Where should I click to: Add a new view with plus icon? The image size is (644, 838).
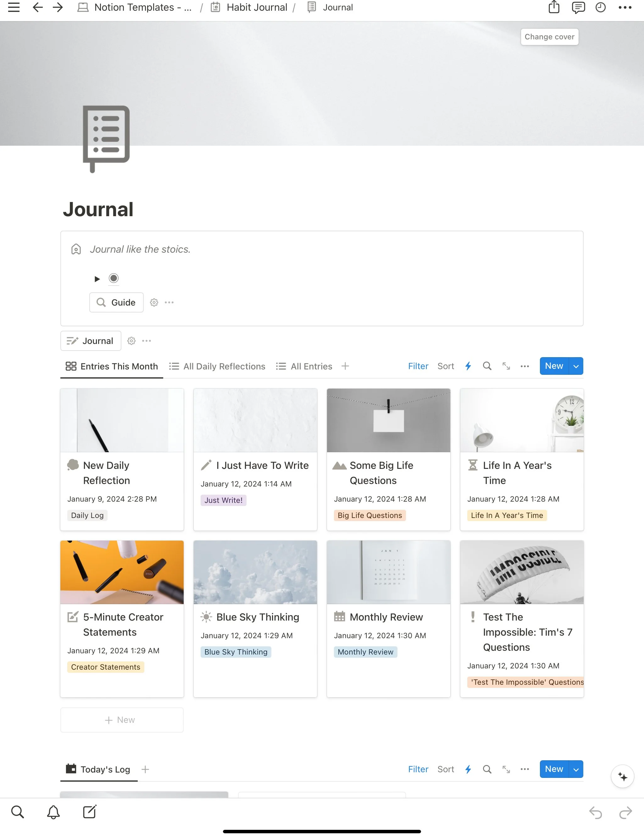coord(345,366)
